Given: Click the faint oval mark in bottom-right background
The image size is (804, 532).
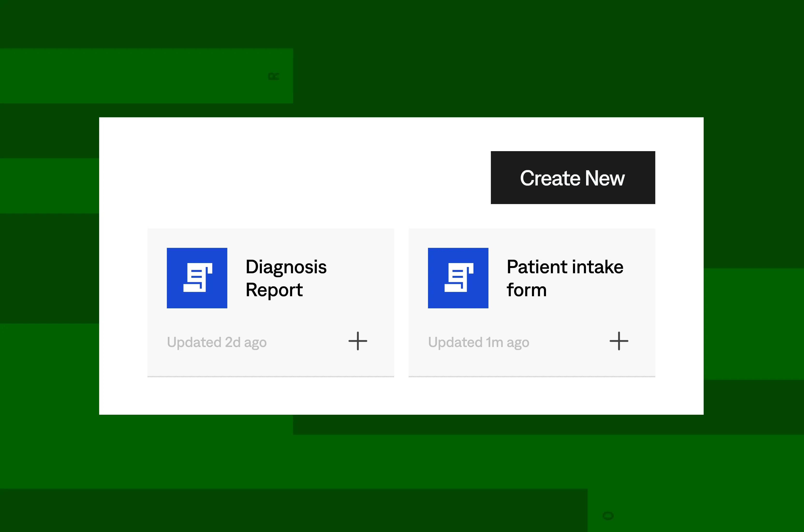Looking at the screenshot, I should 608,516.
